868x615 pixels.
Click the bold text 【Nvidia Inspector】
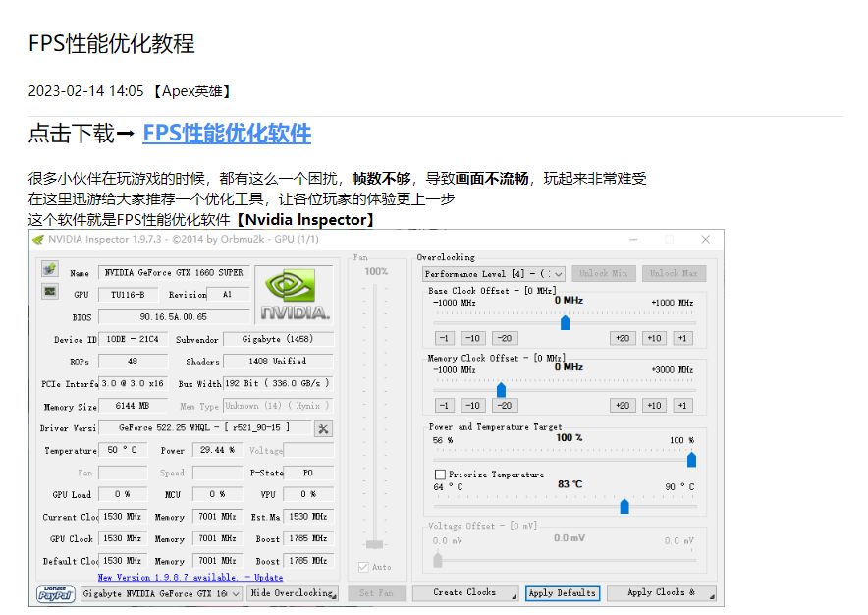click(305, 220)
